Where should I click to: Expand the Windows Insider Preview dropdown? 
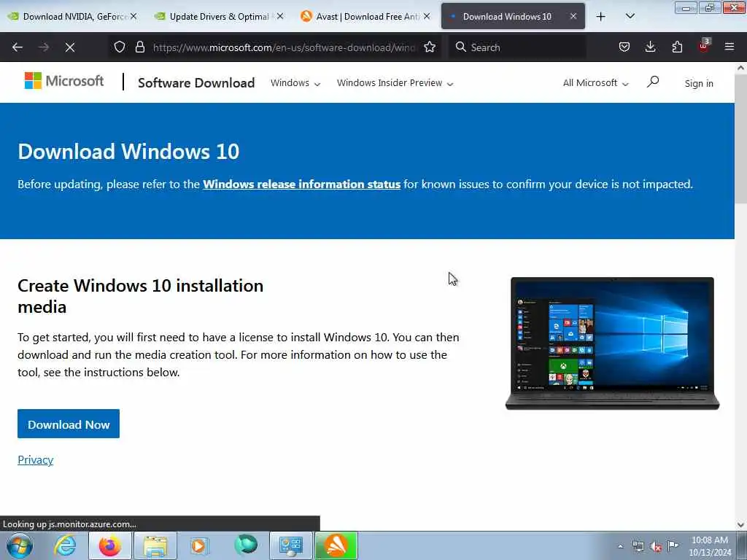(395, 83)
